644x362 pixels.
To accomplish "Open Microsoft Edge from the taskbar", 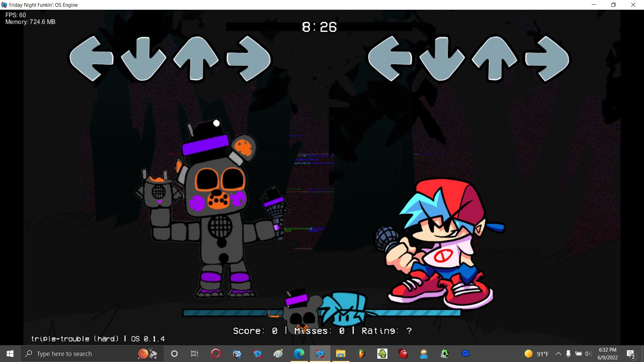I will coord(299,354).
